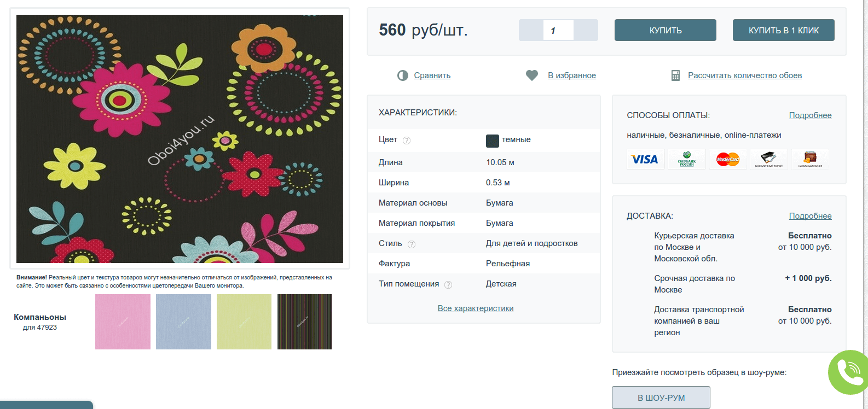Open Подробнее link for payment methods
The image size is (868, 409).
coord(810,115)
